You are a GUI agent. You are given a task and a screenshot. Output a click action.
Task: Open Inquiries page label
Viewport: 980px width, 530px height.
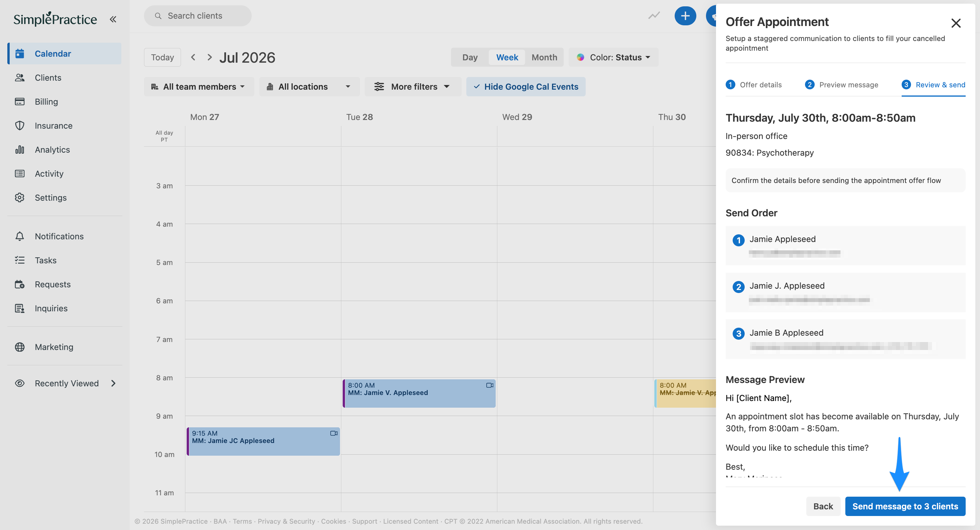tap(51, 308)
